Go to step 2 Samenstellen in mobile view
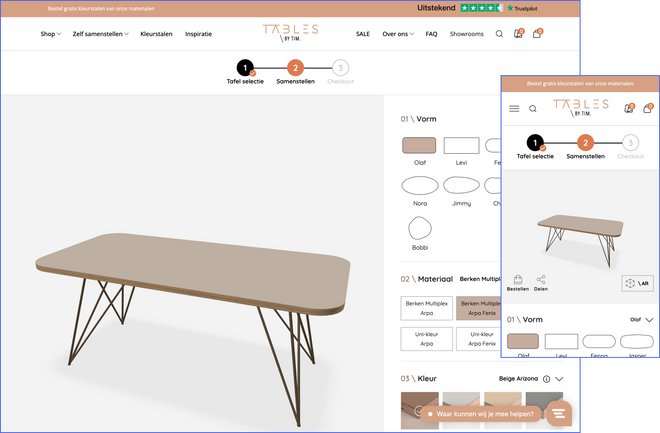Image resolution: width=660 pixels, height=433 pixels. tap(585, 147)
